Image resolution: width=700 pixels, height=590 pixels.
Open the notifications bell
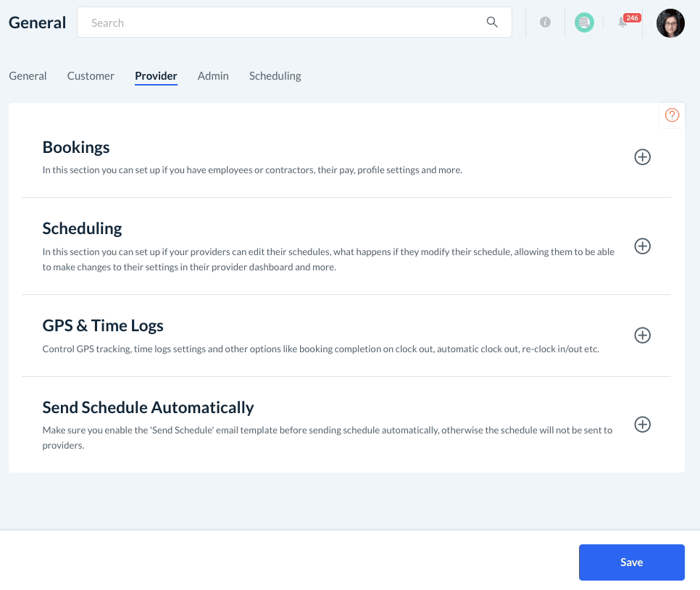click(623, 22)
